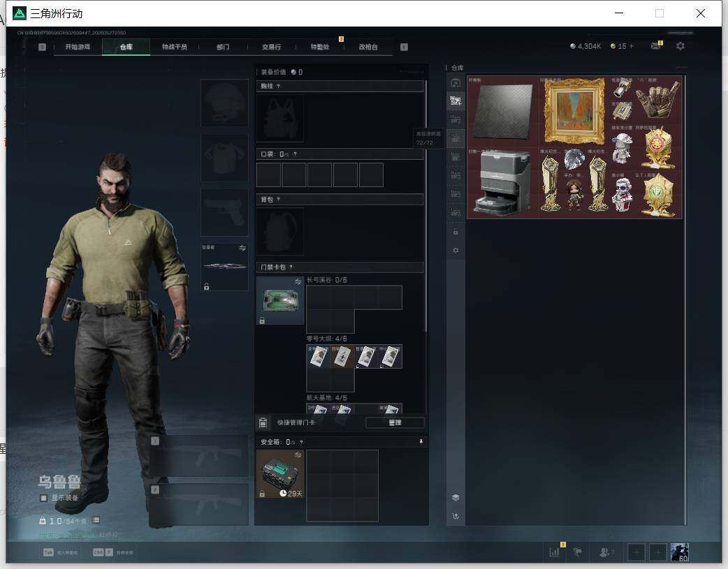Select the golden hand gesture statue
Image resolution: width=728 pixels, height=569 pixels.
click(658, 100)
